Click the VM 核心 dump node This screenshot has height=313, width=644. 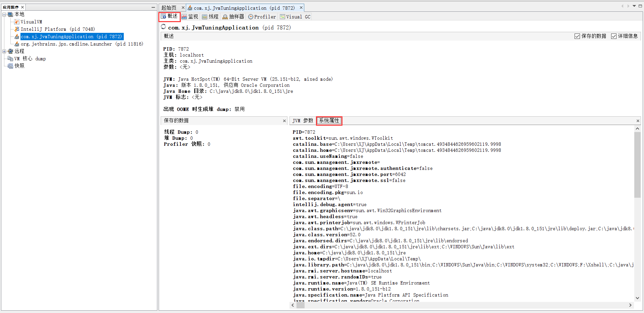click(30, 59)
